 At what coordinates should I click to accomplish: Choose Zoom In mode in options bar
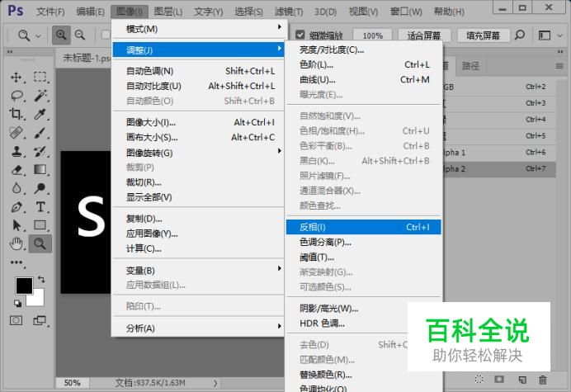click(61, 35)
